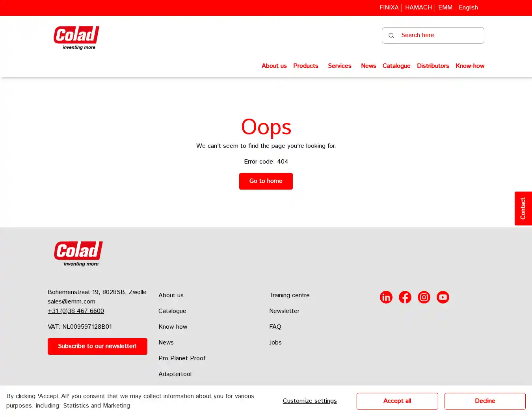Decline cookie consent
The height and width of the screenshot is (417, 532).
pyautogui.click(x=485, y=401)
